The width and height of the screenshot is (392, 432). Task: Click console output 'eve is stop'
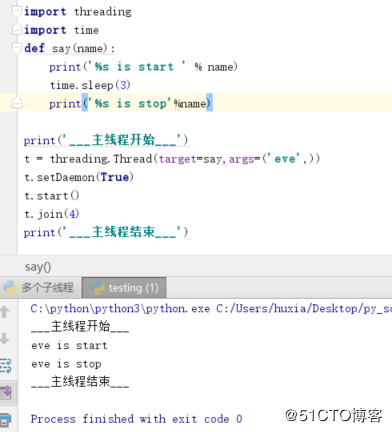tap(66, 364)
